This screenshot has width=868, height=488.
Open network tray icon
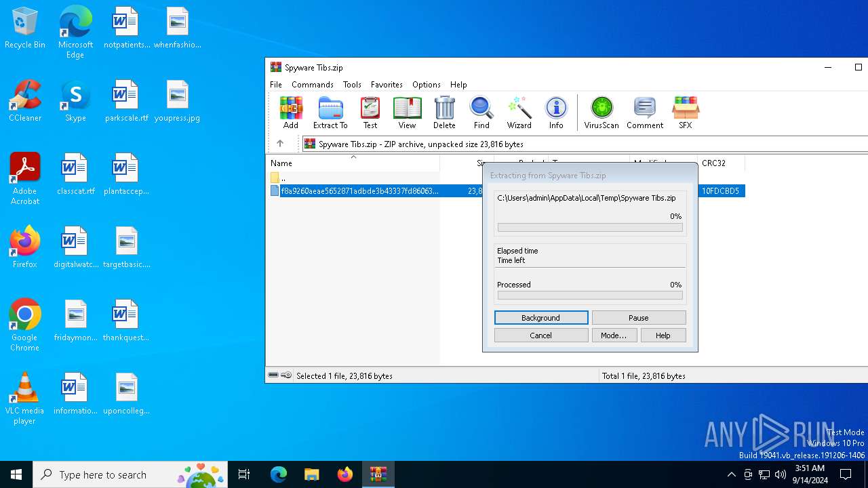[764, 474]
